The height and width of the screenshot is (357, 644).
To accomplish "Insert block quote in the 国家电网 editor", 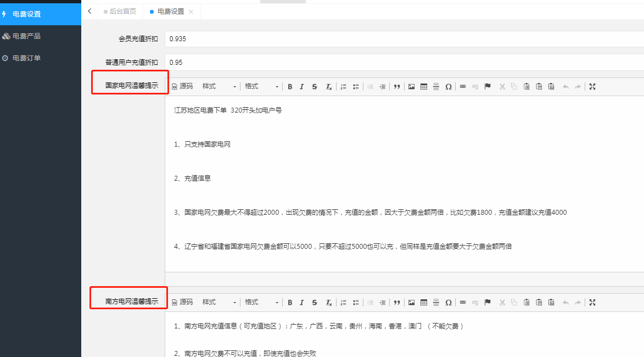I will coord(397,87).
